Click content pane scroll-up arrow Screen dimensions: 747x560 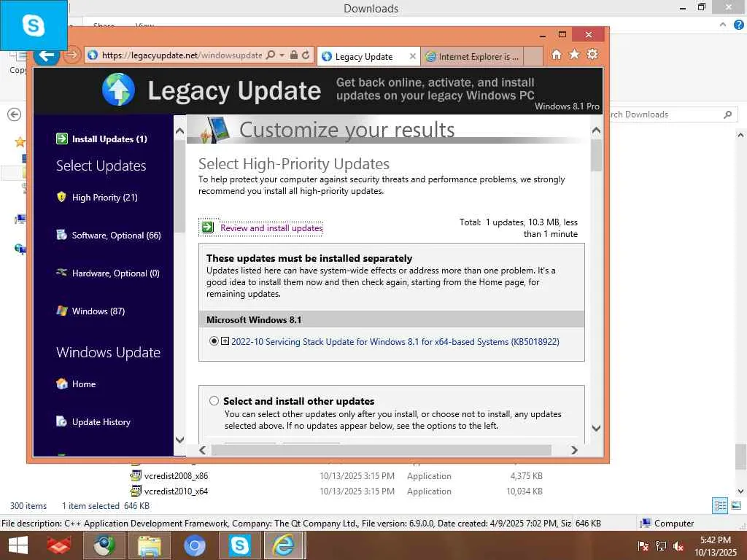click(x=596, y=130)
